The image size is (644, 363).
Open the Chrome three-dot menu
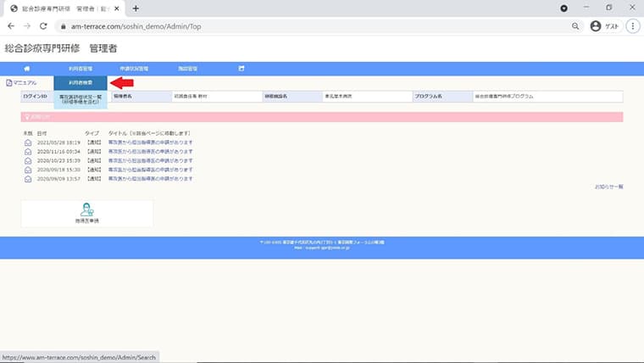point(633,26)
